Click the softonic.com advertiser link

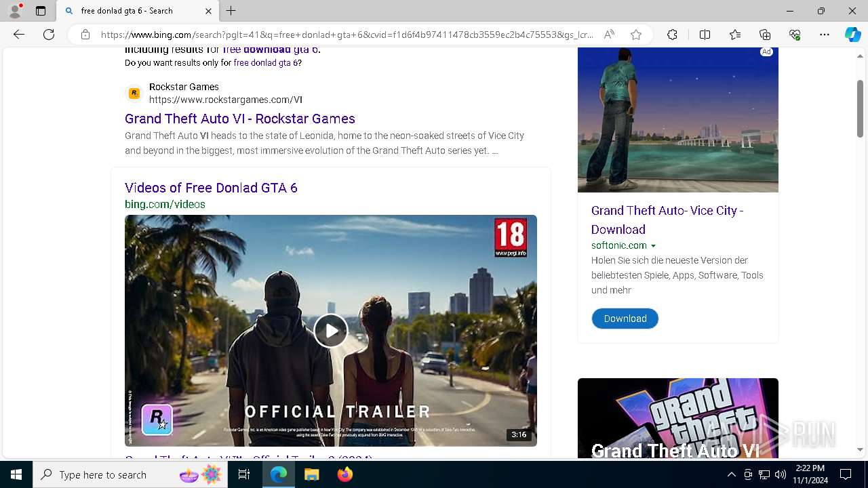coord(619,245)
